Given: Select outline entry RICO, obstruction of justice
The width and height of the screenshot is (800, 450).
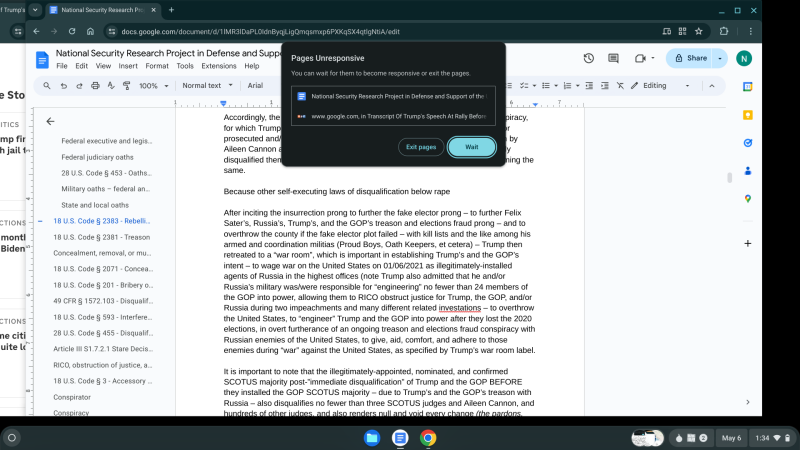Looking at the screenshot, I should 103,365.
